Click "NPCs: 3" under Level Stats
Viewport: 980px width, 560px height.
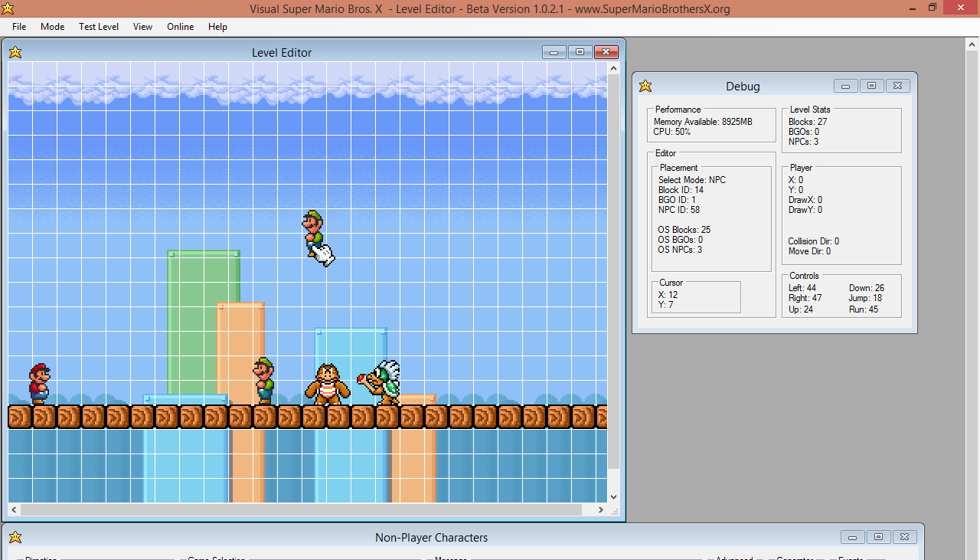804,142
